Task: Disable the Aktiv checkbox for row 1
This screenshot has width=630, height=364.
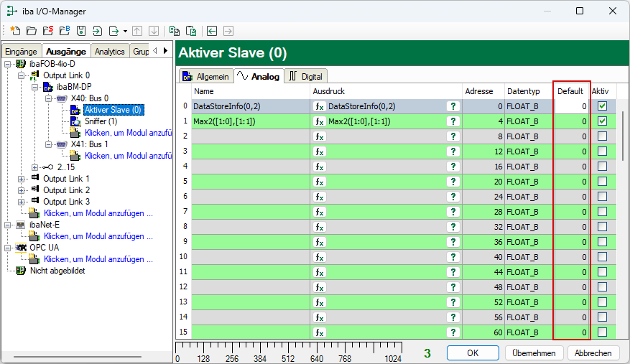Action: [602, 121]
